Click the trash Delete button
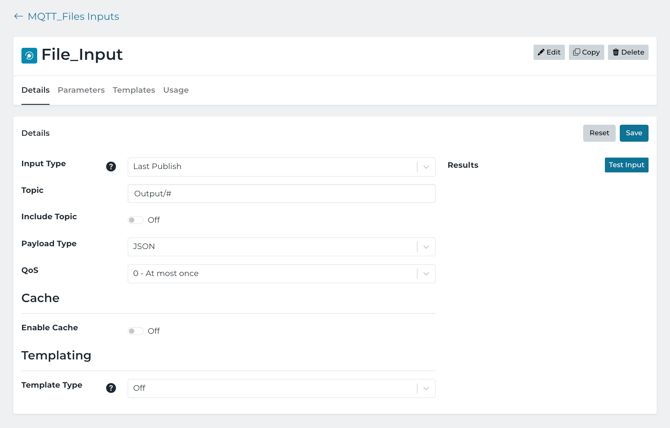This screenshot has height=428, width=670. tap(628, 52)
